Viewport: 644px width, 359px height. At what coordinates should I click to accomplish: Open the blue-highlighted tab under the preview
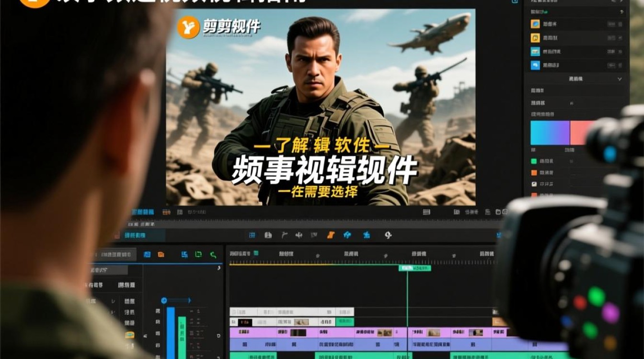click(x=143, y=212)
